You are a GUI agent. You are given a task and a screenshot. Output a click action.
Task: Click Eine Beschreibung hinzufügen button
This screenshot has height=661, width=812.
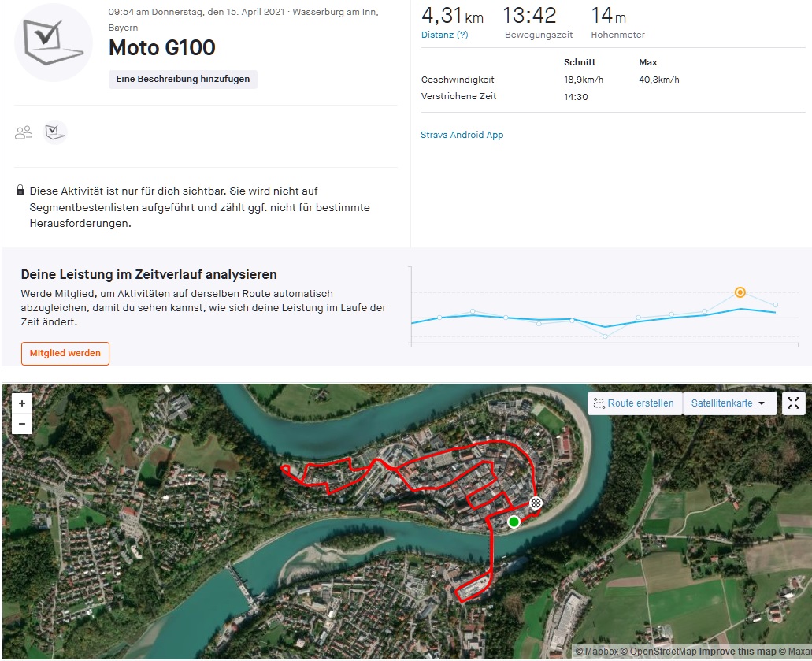(x=183, y=79)
